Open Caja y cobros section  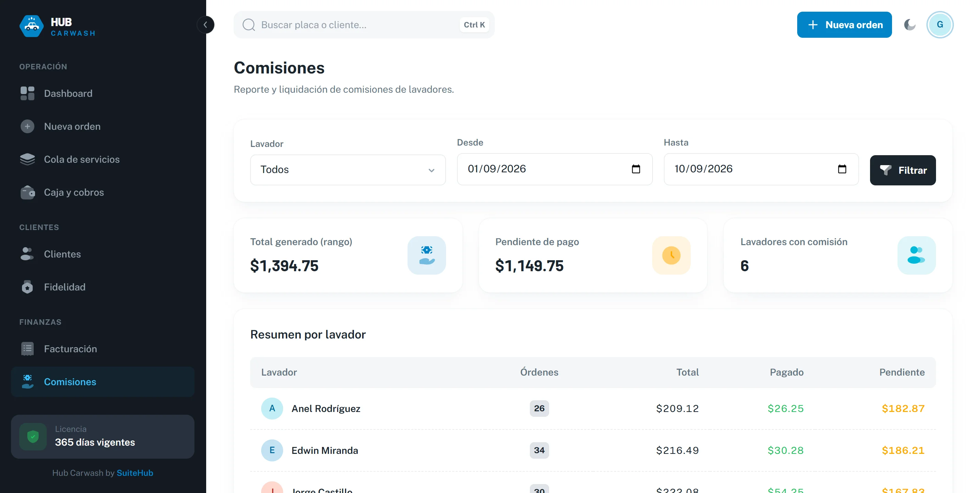[x=103, y=192]
